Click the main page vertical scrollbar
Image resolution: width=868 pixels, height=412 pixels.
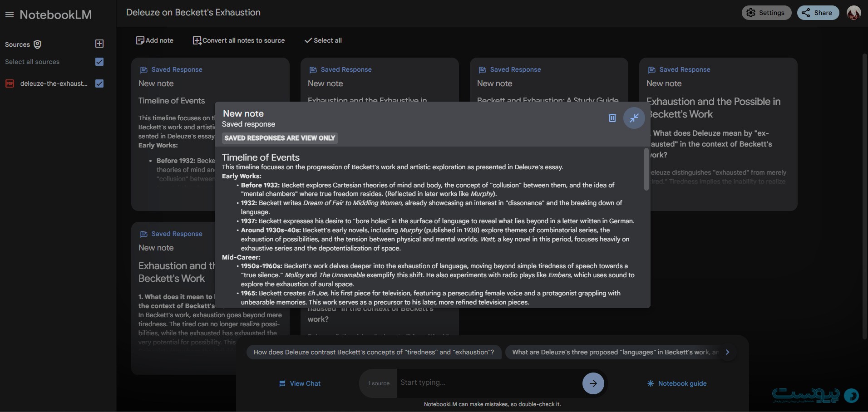click(864, 196)
